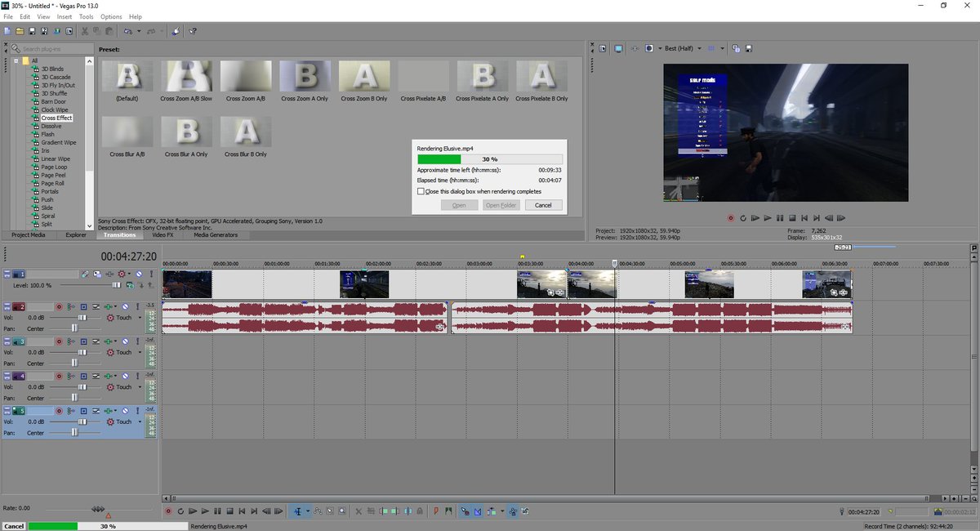Open the File menu
Image resolution: width=980 pixels, height=531 pixels.
8,16
